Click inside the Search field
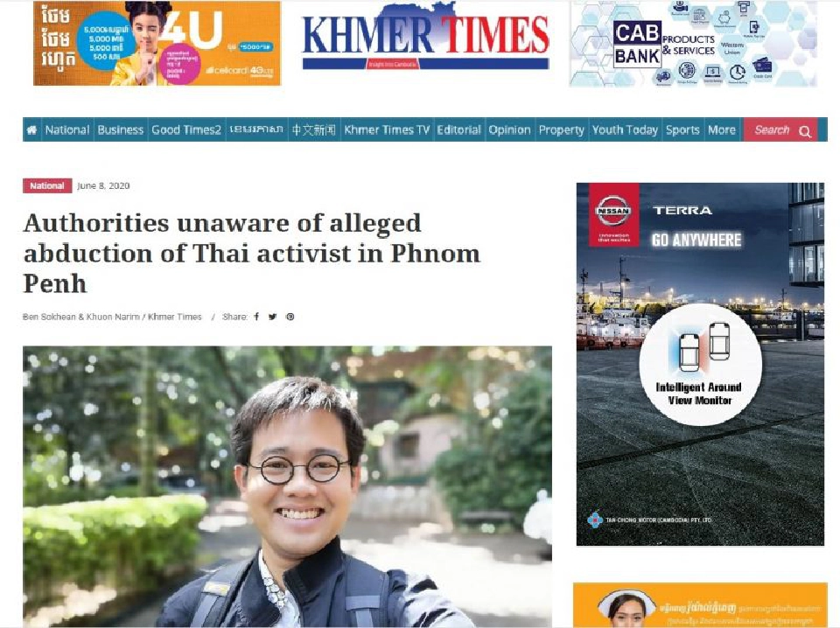 [x=772, y=130]
